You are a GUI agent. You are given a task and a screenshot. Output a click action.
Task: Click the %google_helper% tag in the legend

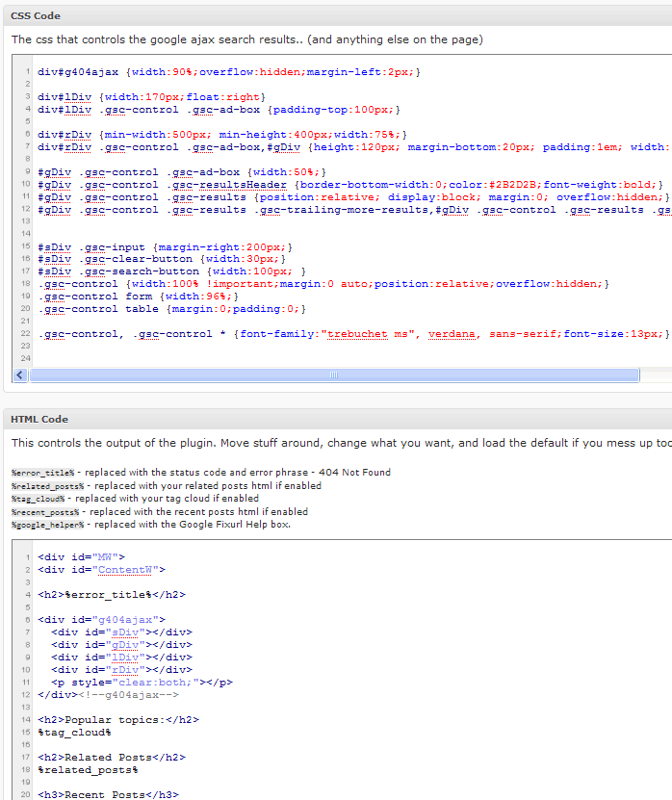pyautogui.click(x=47, y=525)
